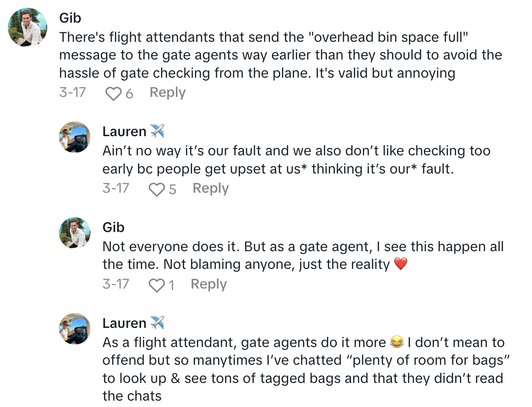Reply to Lauren's "Ain't no way" comment
The image size is (532, 407).
[210, 188]
